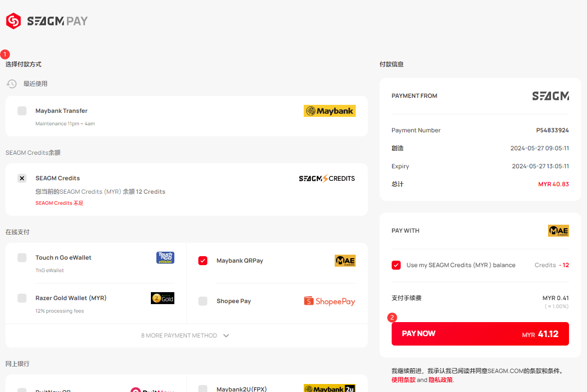
Task: Click the SEAGM Credits lightning logo
Action: [327, 178]
